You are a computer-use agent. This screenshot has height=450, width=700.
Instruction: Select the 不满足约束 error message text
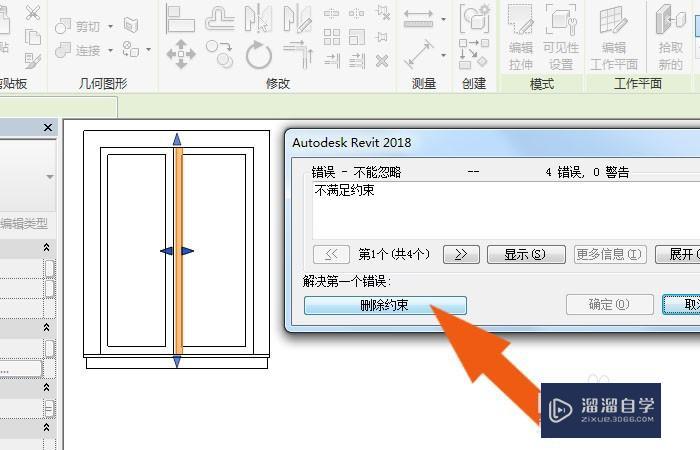click(x=344, y=191)
